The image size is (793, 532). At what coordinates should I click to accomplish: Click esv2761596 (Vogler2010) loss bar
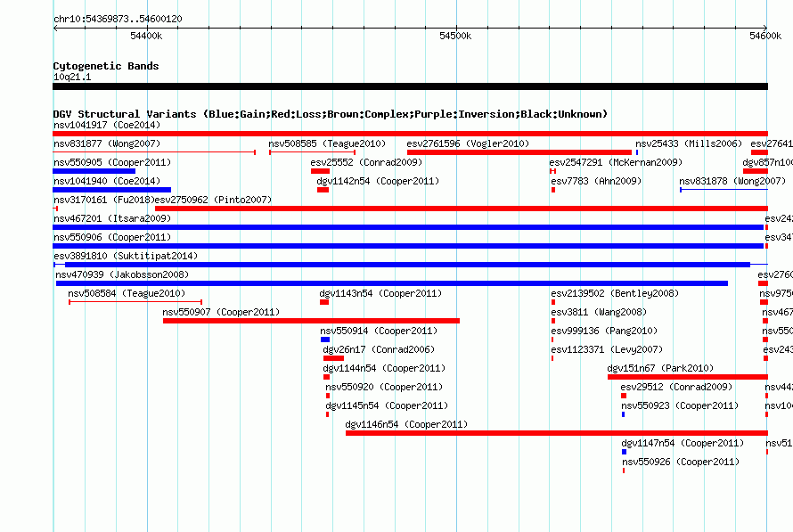(x=519, y=152)
